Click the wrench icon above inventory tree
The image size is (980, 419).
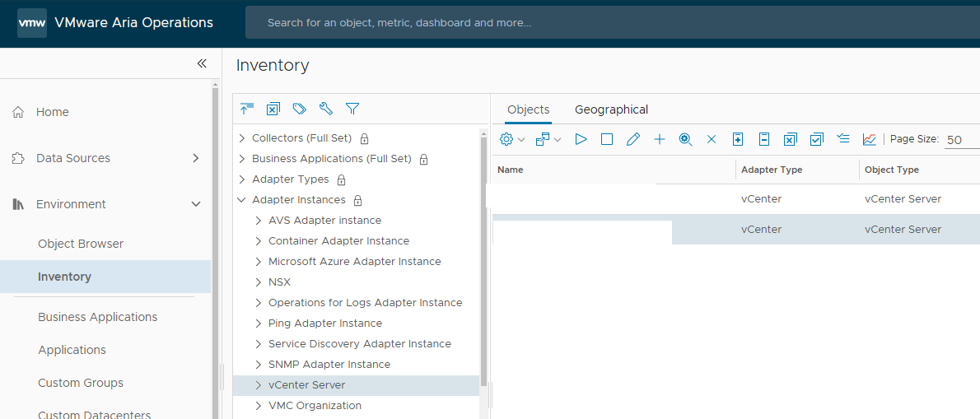coord(326,109)
